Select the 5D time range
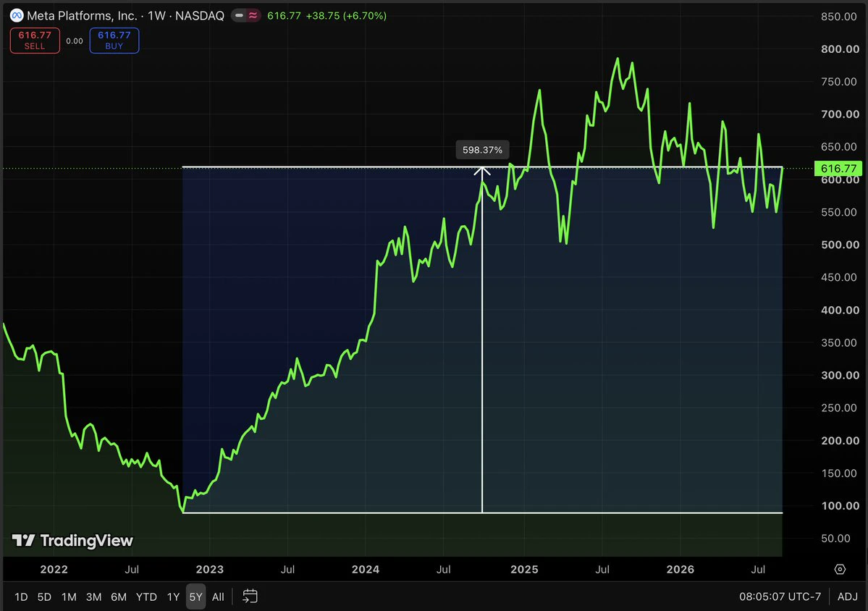 [44, 597]
